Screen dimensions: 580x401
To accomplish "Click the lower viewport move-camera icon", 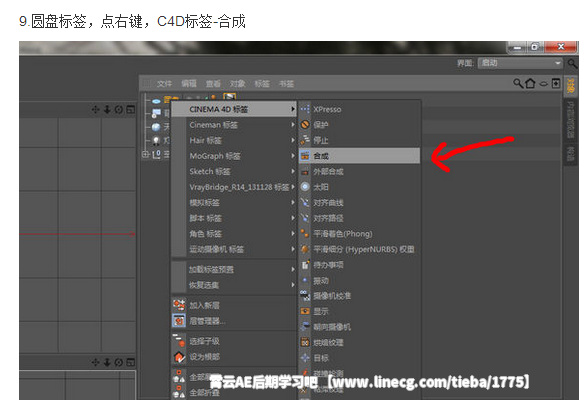I will click(95, 362).
